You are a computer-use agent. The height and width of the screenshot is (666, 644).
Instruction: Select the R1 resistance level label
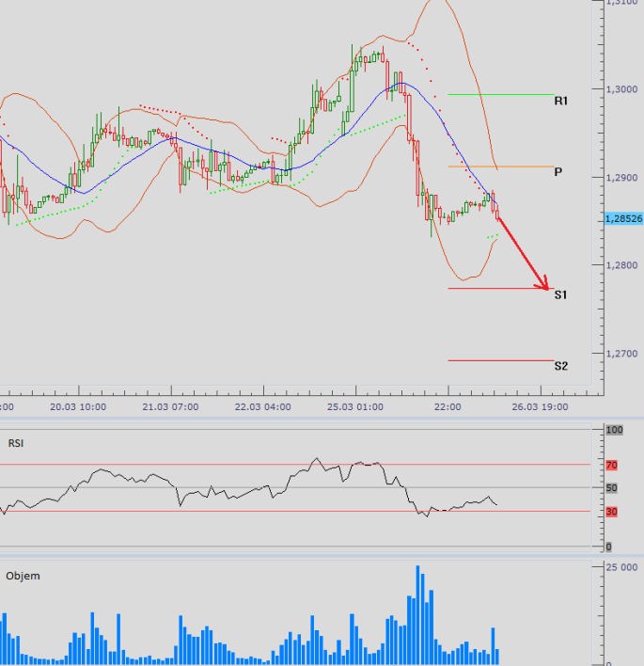click(560, 101)
